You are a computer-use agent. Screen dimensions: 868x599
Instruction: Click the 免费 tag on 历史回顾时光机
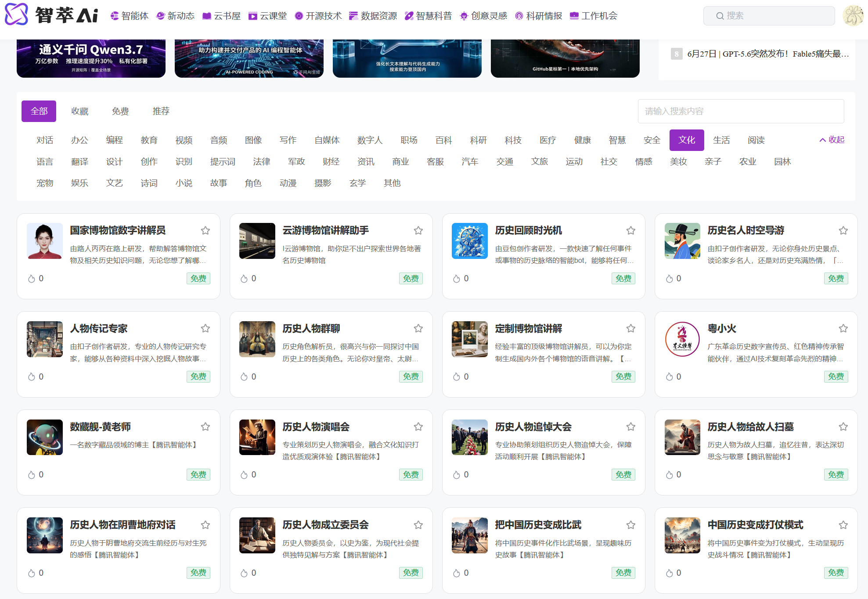[623, 279]
